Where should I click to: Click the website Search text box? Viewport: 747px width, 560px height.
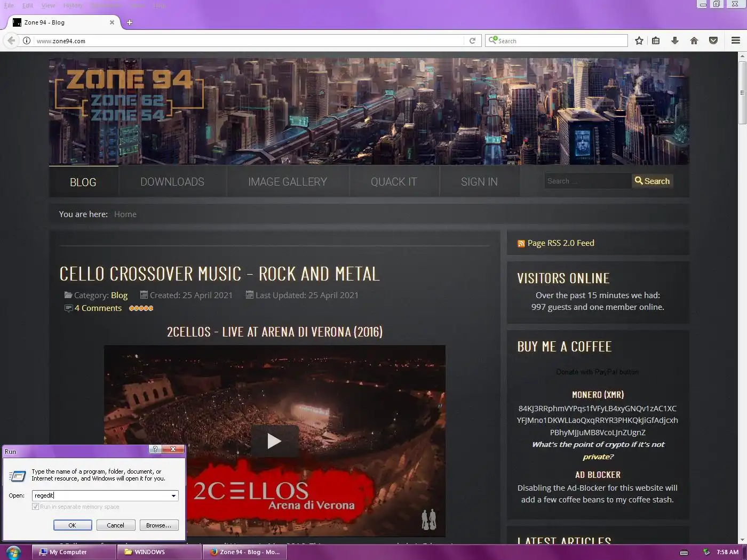pos(588,181)
